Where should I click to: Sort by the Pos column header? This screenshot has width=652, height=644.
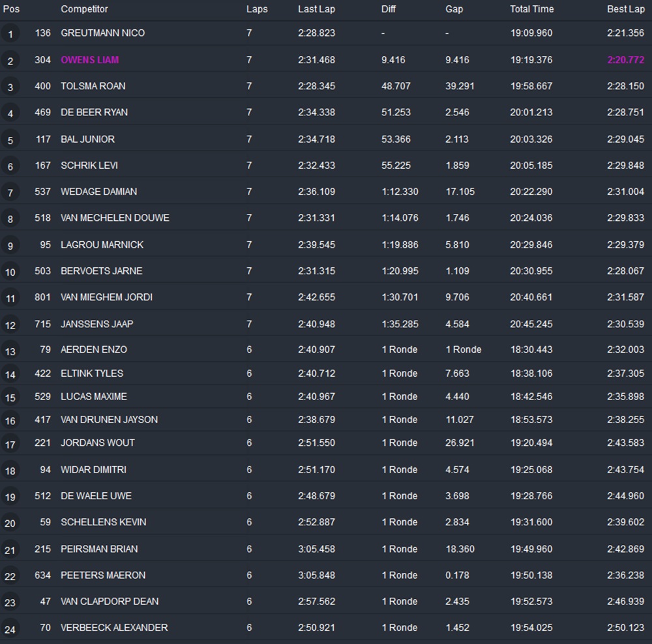tap(12, 9)
